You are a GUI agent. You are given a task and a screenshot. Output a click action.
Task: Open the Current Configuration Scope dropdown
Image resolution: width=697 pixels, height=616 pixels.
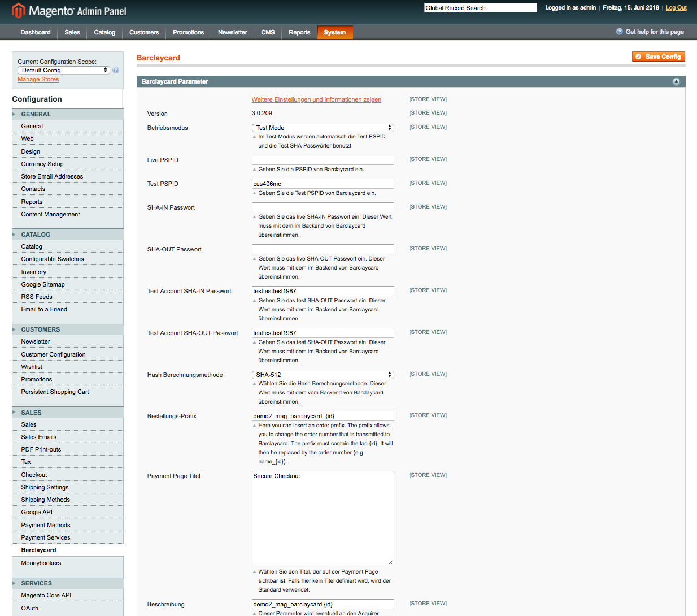(64, 71)
